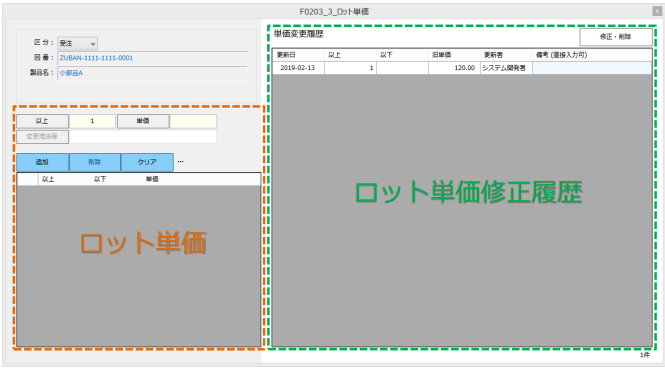
Task: Click 以上 column header in history grid
Action: point(350,55)
